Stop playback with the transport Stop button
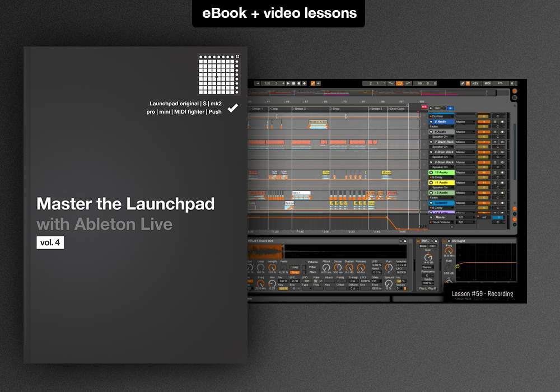560x392 pixels. click(293, 83)
